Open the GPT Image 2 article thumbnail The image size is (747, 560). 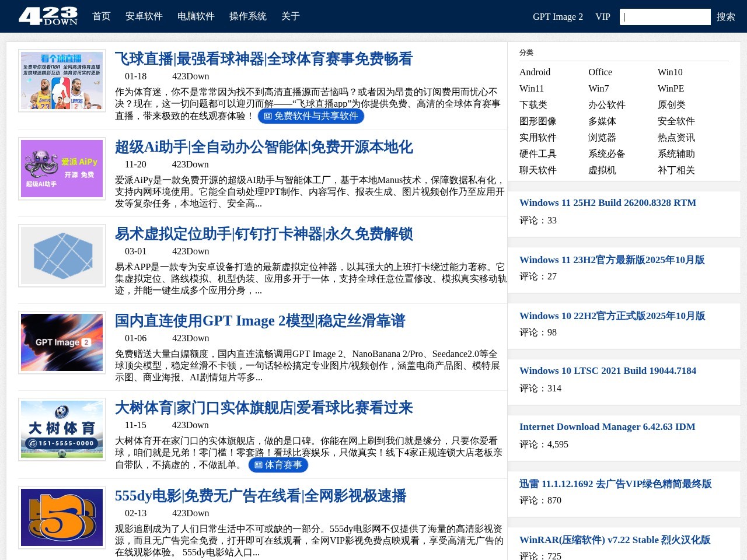click(62, 342)
